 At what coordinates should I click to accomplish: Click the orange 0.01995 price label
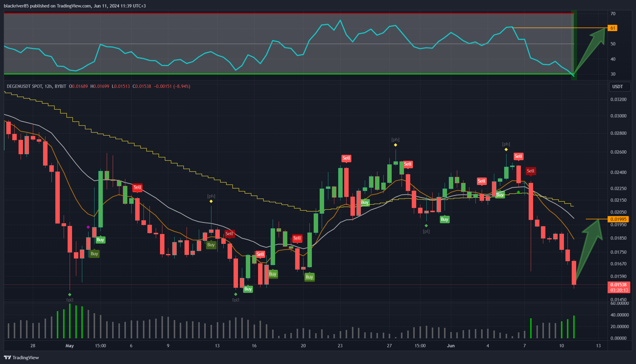[x=618, y=219]
